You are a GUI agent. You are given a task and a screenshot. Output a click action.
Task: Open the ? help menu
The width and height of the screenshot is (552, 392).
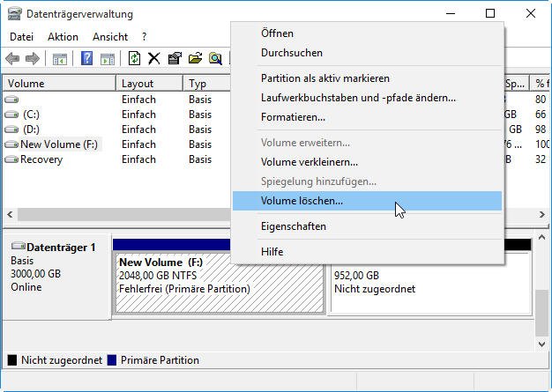coord(144,37)
